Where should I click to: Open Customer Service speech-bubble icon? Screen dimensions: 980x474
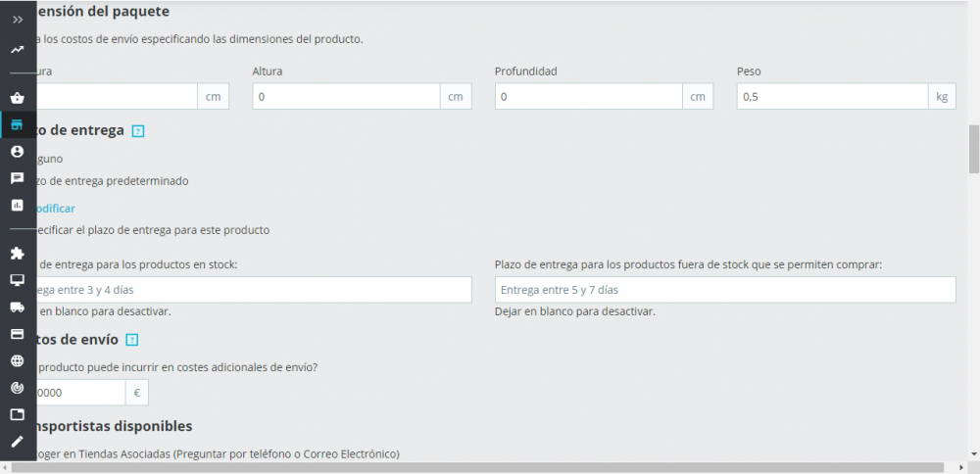coord(18,178)
